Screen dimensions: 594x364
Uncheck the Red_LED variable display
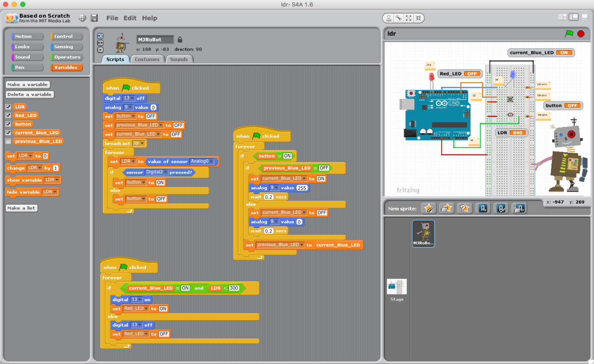8,115
